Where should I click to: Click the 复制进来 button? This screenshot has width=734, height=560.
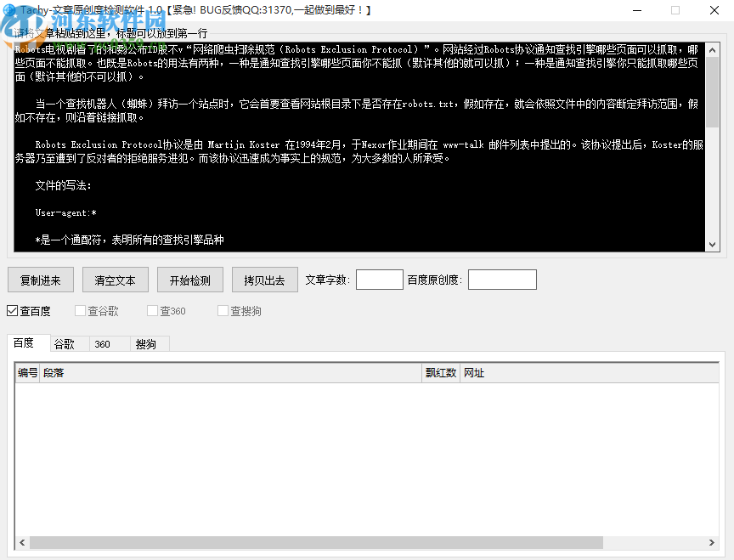[x=40, y=279]
